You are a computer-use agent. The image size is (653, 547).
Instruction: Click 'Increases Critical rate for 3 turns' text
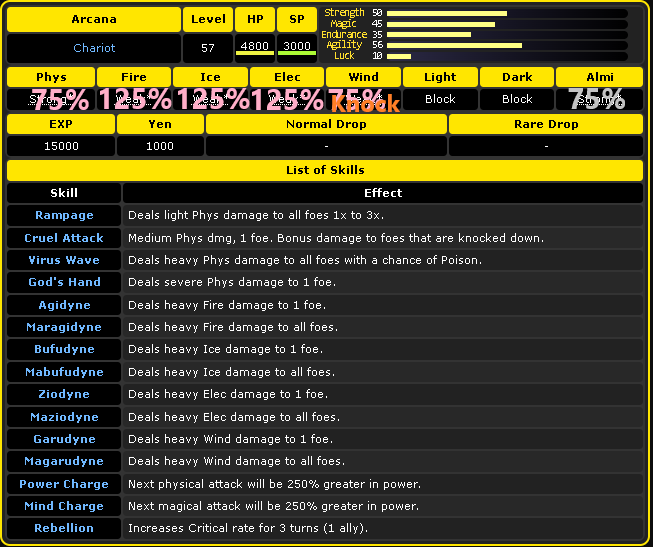248,528
